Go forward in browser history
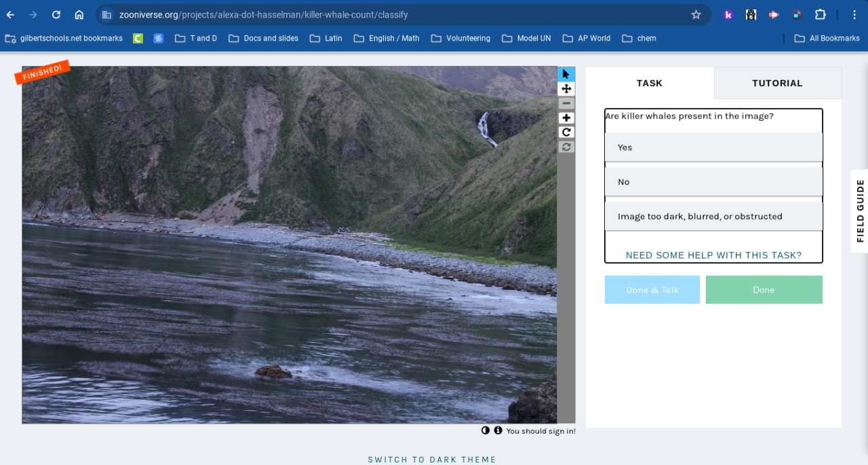868x465 pixels. pos(33,14)
